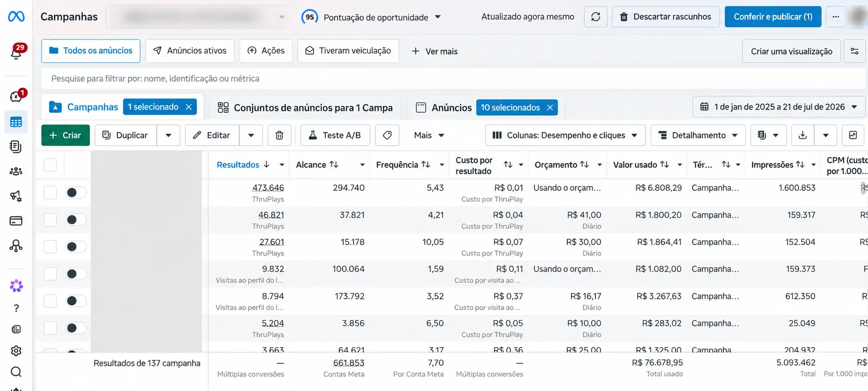This screenshot has height=391, width=868.
Task: Refresh the campaigns data
Action: 595,17
